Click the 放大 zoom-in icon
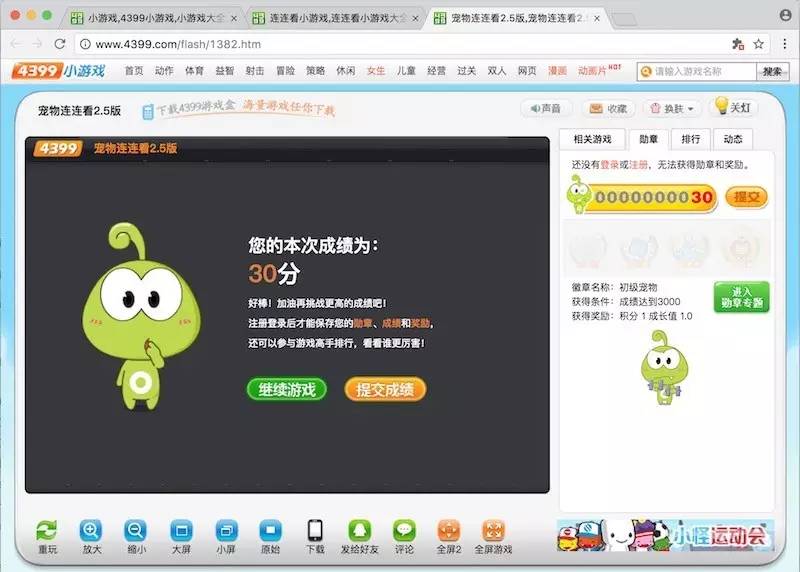Viewport: 800px width, 572px height. [91, 531]
